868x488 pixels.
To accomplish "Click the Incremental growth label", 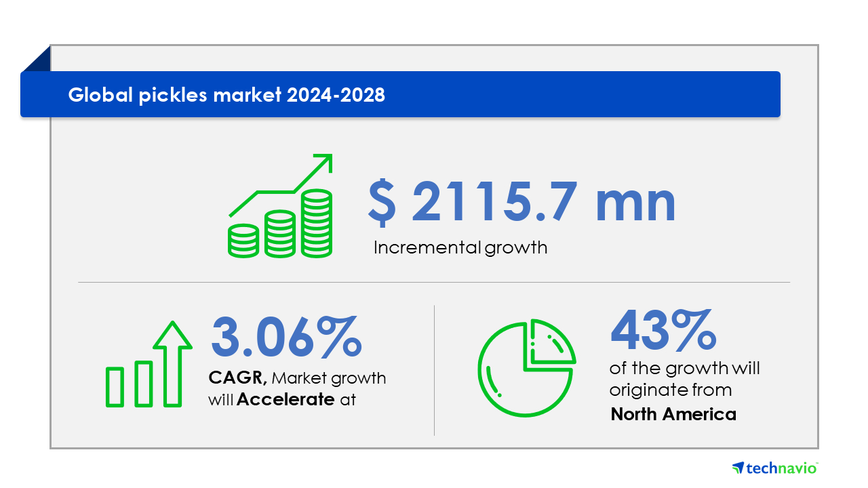I will coord(460,247).
